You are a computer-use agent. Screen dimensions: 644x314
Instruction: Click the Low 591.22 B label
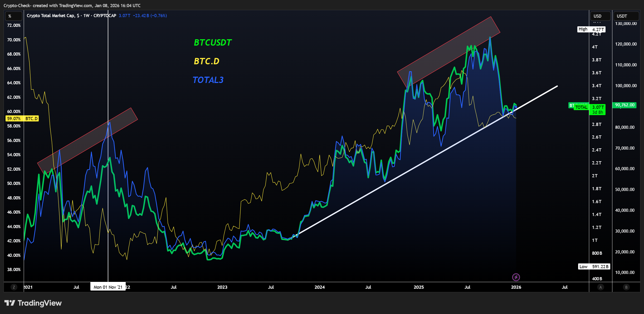click(594, 267)
